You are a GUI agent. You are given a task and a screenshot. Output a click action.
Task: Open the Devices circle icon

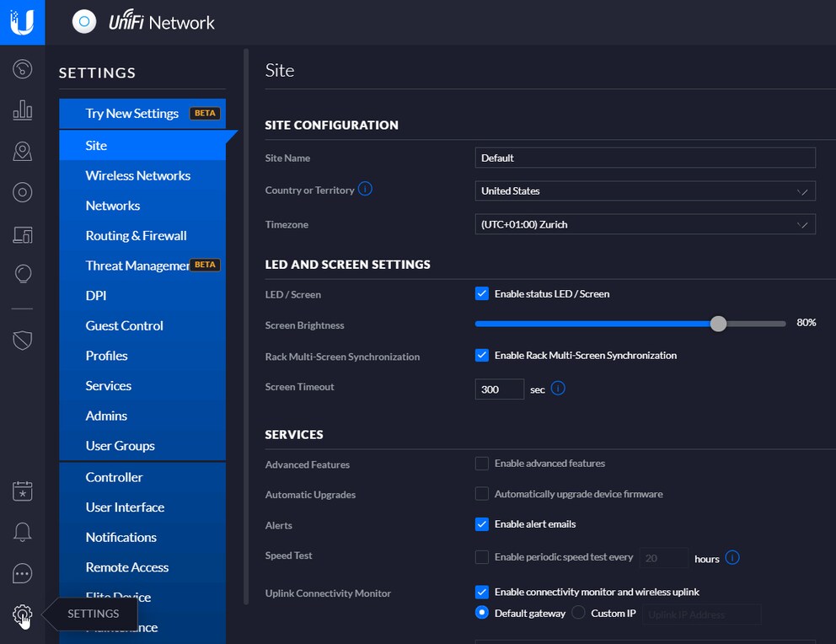point(23,192)
